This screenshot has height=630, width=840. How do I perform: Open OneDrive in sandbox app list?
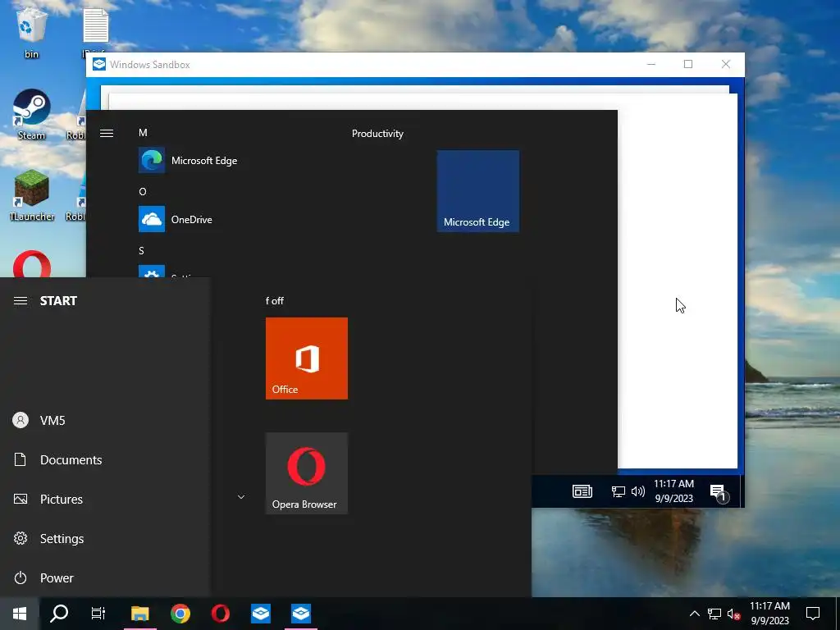(x=176, y=220)
